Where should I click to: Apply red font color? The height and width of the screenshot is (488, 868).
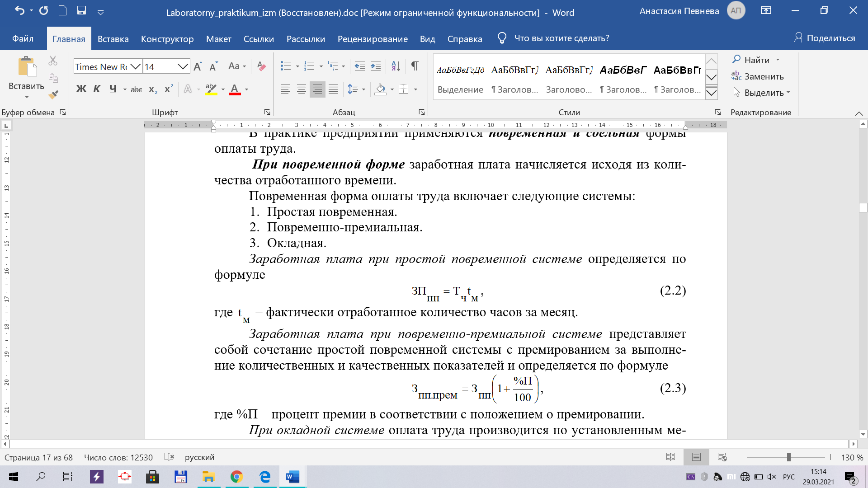(235, 89)
